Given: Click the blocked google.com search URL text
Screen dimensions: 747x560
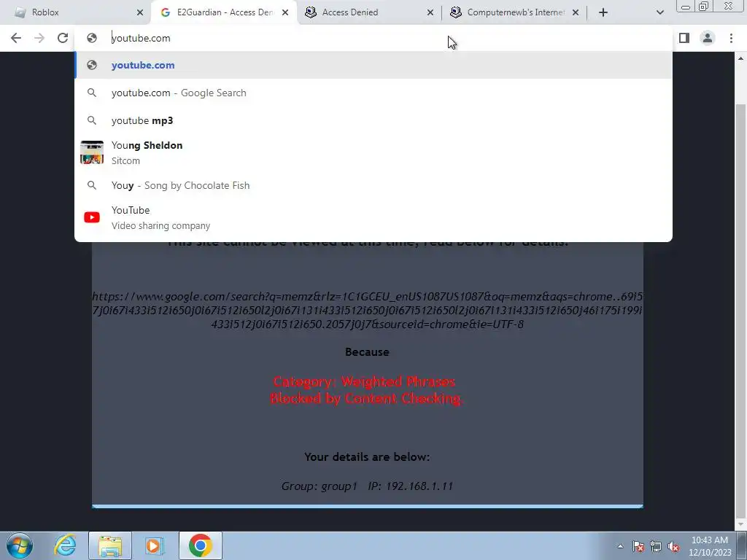Looking at the screenshot, I should pyautogui.click(x=368, y=311).
